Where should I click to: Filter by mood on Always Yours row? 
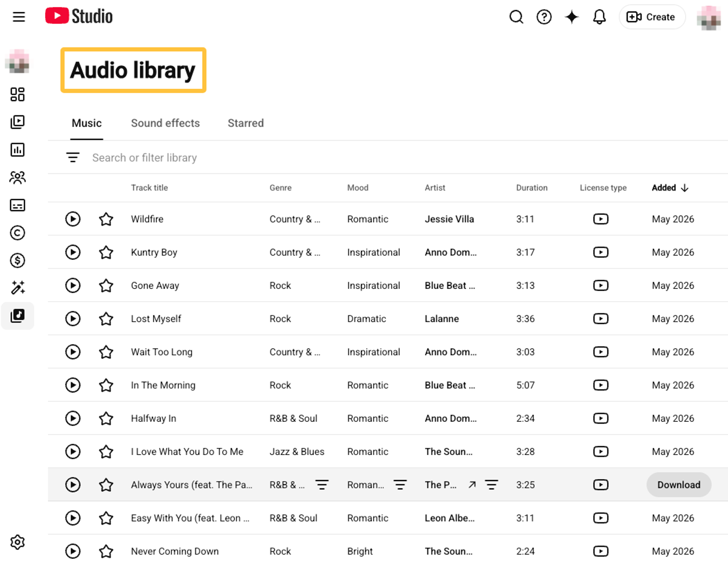click(400, 485)
